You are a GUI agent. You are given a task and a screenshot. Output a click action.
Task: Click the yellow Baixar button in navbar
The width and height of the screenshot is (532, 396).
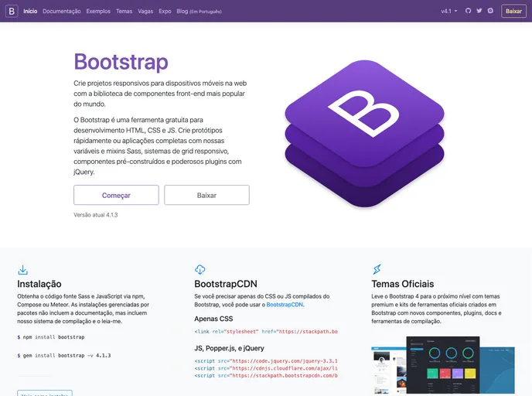(x=513, y=12)
